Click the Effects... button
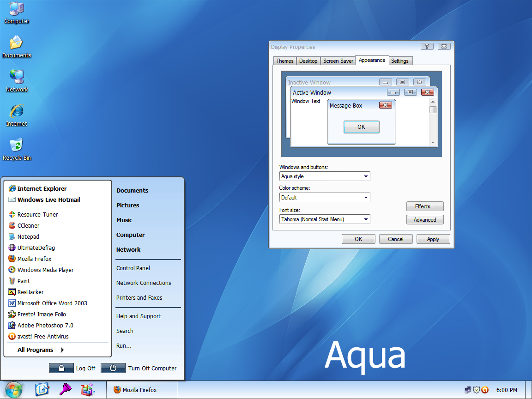Screen dimensions: 532x399 (425, 206)
